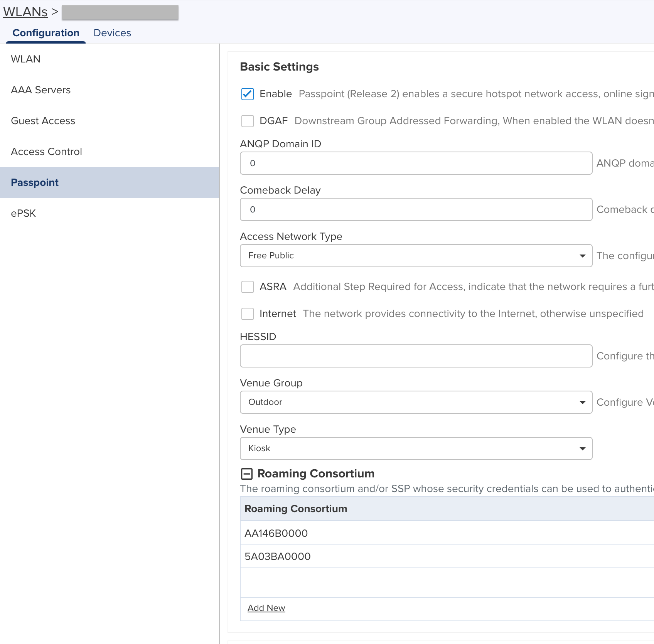Focus the Comeback Delay input
This screenshot has width=654, height=644.
coord(416,209)
